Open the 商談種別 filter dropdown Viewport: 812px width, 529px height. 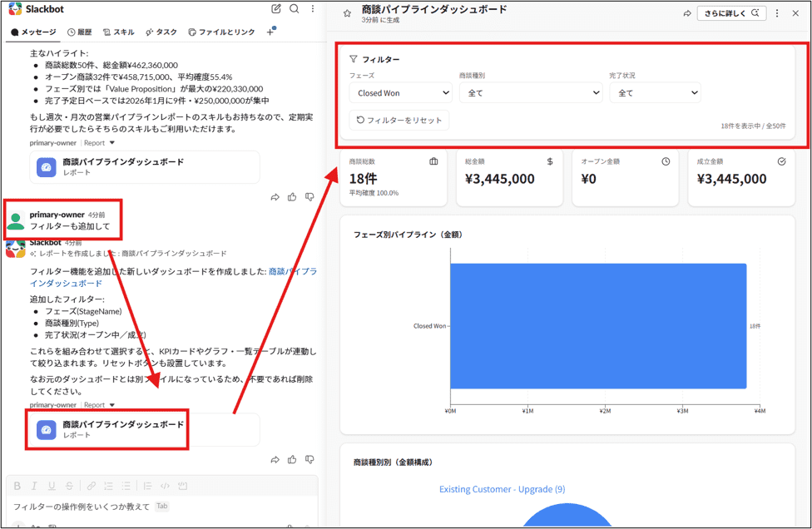531,93
